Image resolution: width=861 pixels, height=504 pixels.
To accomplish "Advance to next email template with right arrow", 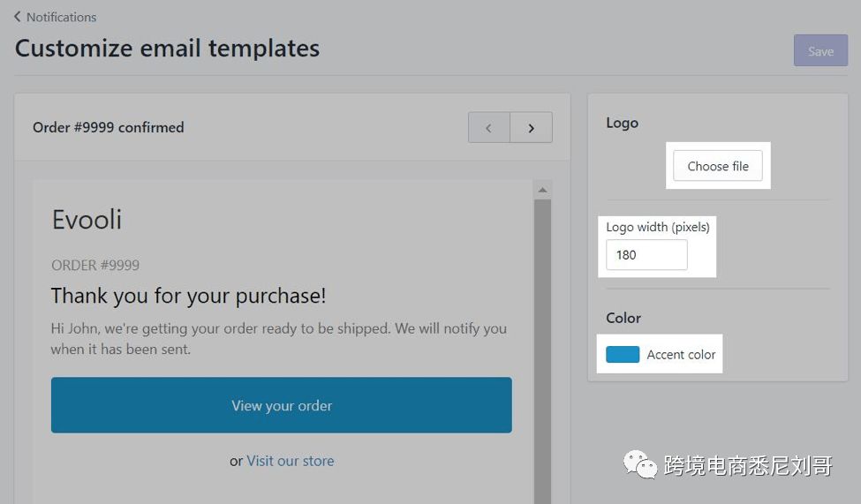I will click(x=531, y=127).
